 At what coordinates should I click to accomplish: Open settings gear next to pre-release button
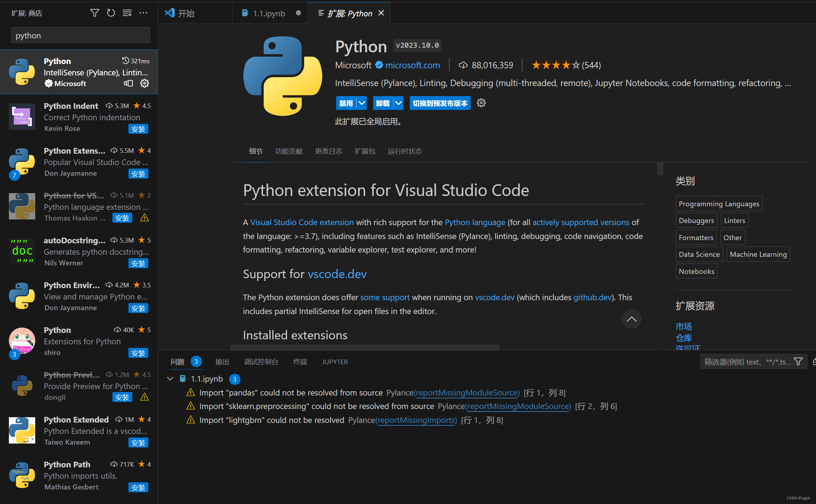(x=481, y=103)
